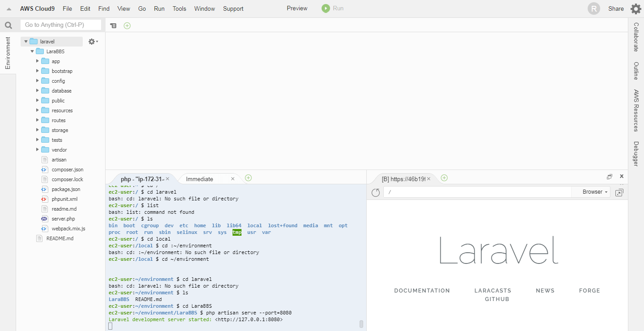644x331 pixels.
Task: Open new tab with editor plus icon
Action: click(127, 26)
